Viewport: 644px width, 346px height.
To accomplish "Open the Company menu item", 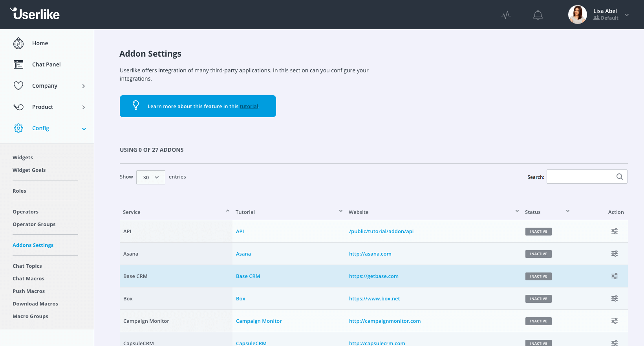I will [x=45, y=86].
